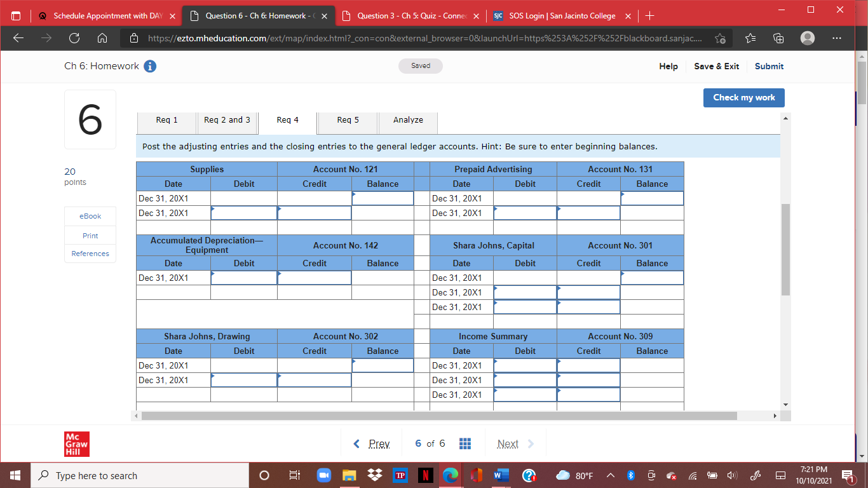Click Shara Johns Drawing first-row Balance field
This screenshot has height=488, width=868.
383,366
